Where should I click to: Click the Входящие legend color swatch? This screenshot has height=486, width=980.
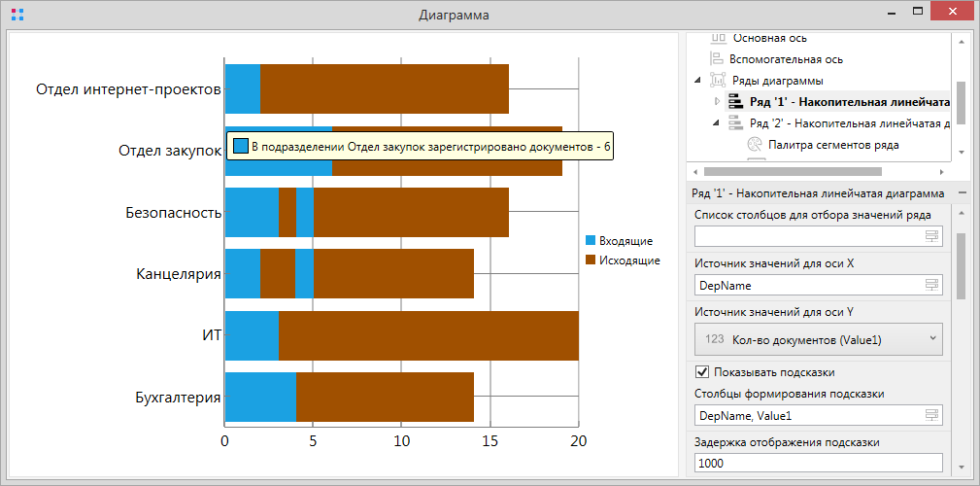pos(590,241)
